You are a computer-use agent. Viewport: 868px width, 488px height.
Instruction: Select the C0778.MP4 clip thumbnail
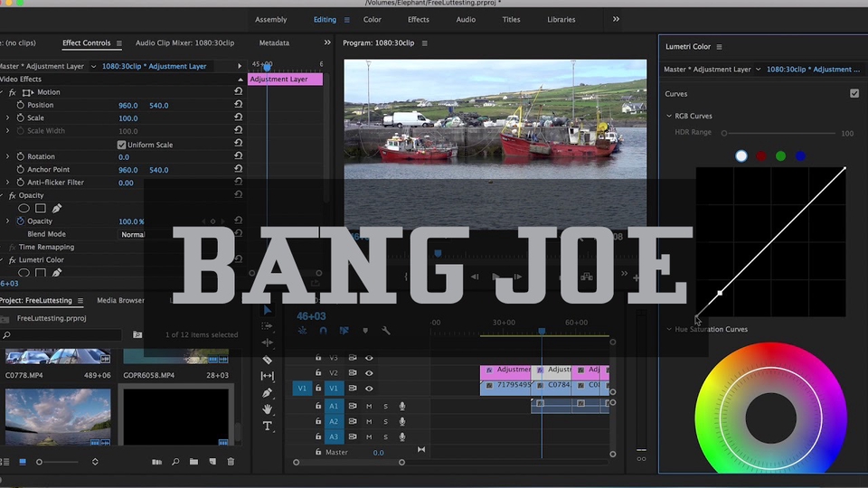[x=58, y=356]
